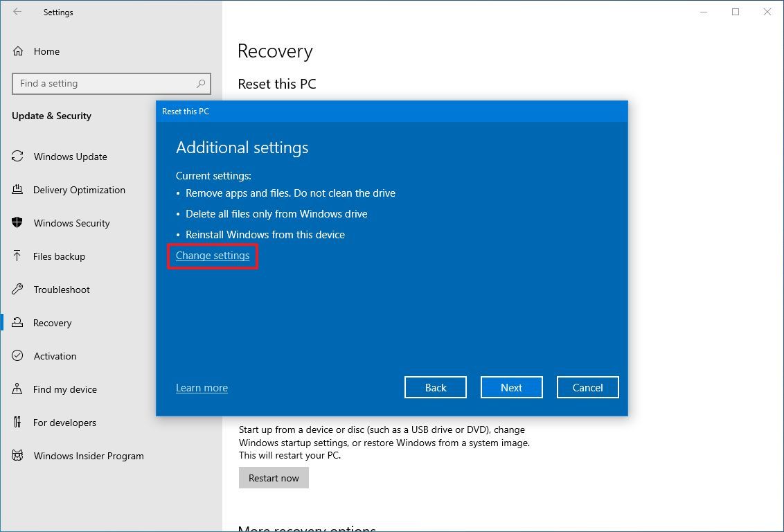Click the For developers tools icon
This screenshot has width=784, height=532.
coord(17,422)
